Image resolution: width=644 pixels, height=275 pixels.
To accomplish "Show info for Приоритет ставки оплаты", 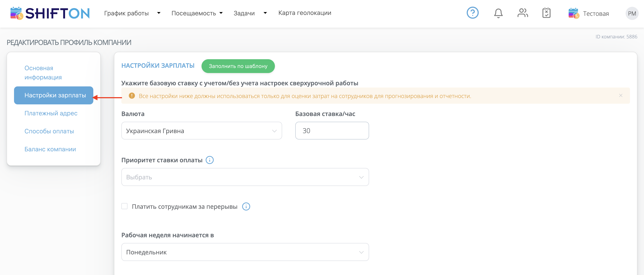I will click(209, 160).
